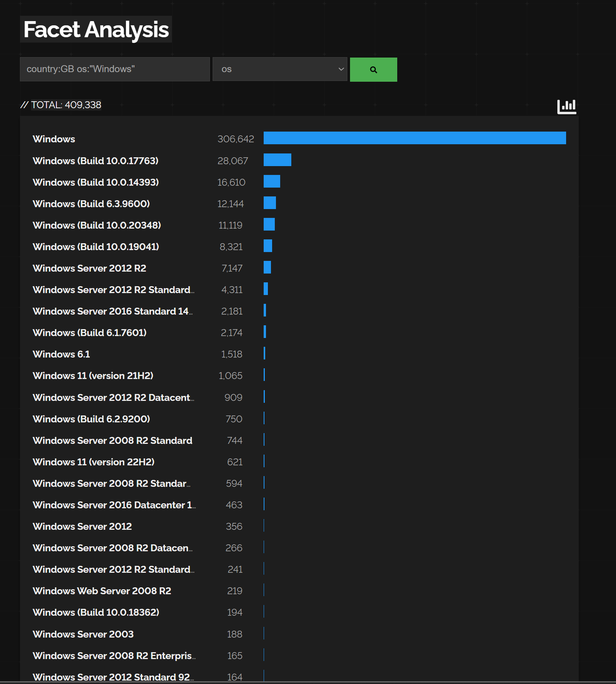Click the 16,610 count value
616x684 pixels.
[x=231, y=182]
